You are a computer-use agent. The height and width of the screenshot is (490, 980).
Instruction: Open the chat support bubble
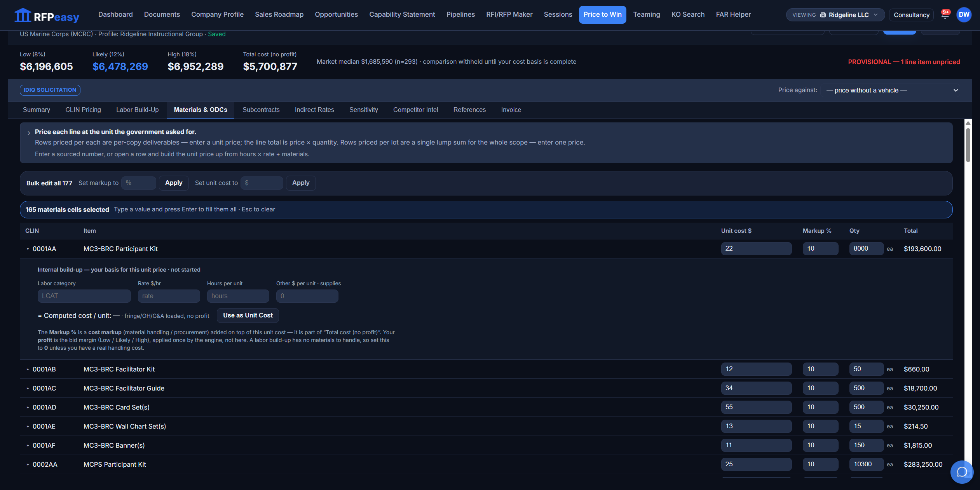tap(962, 472)
